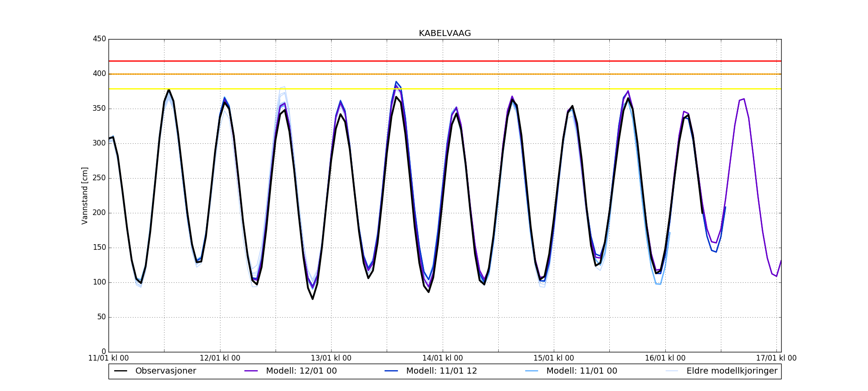
Task: Click the Vannstand [cm] axis label
Action: (x=85, y=195)
